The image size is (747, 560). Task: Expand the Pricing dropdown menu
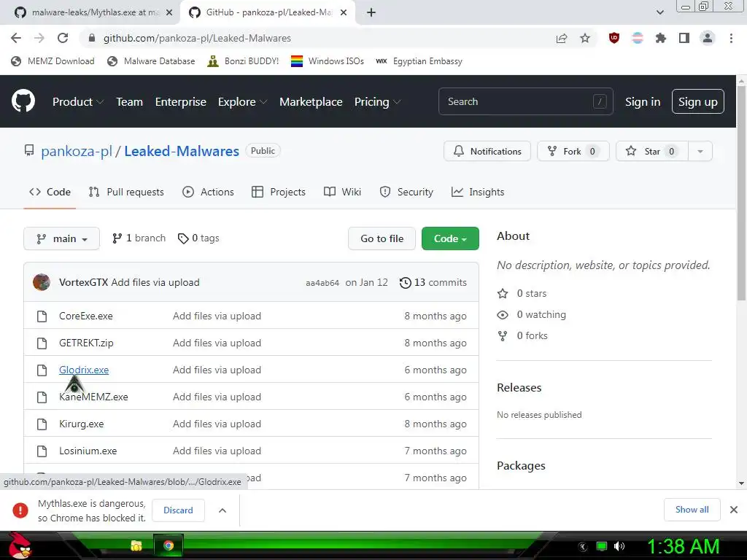pyautogui.click(x=377, y=102)
